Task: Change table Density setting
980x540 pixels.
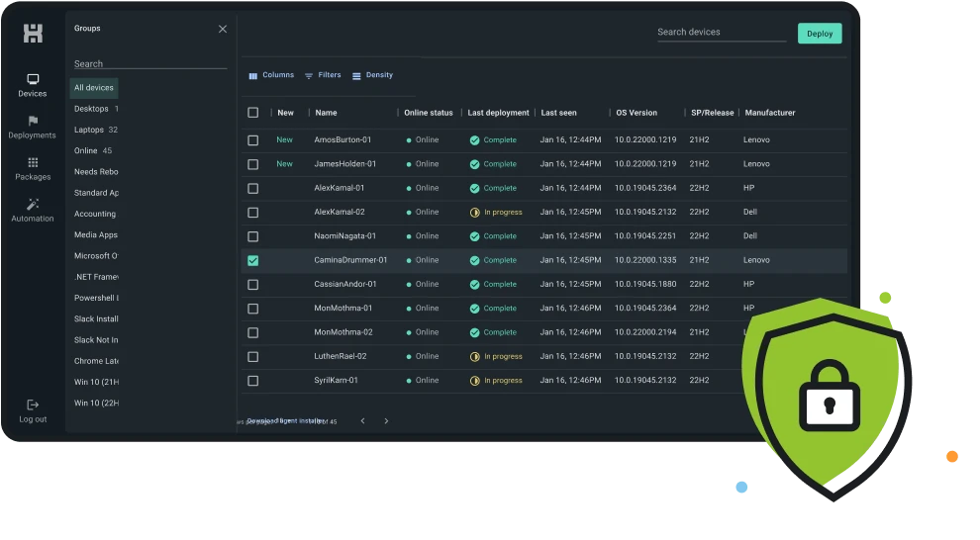Action: pyautogui.click(x=372, y=75)
